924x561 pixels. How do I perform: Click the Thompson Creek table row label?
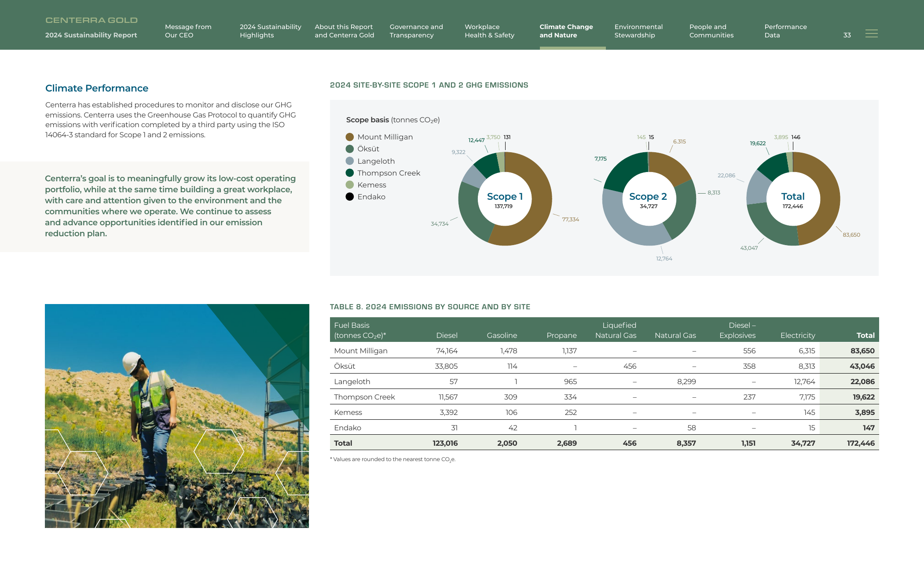coord(364,397)
